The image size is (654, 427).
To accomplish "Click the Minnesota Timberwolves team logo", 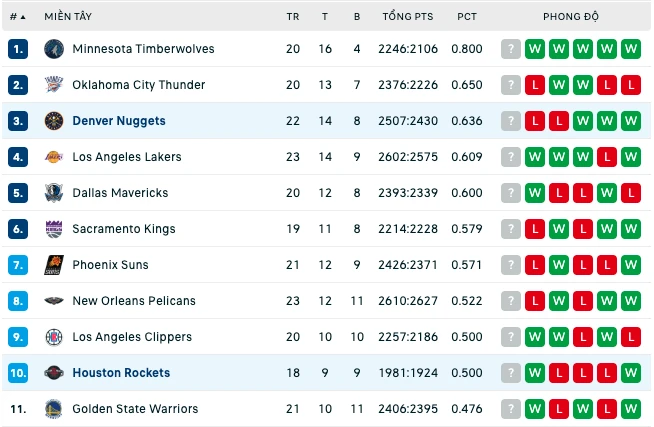I will (54, 49).
